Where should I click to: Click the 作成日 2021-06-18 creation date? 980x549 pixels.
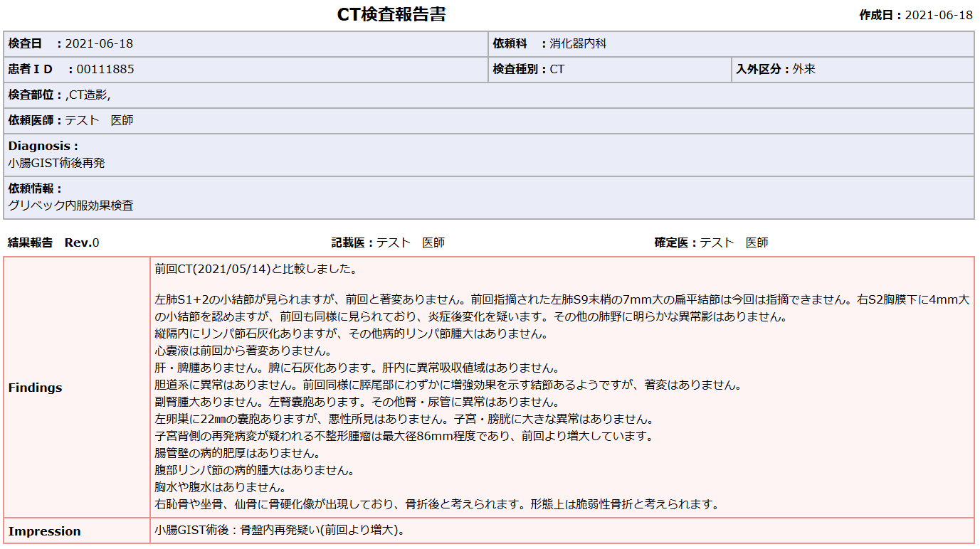coord(915,16)
